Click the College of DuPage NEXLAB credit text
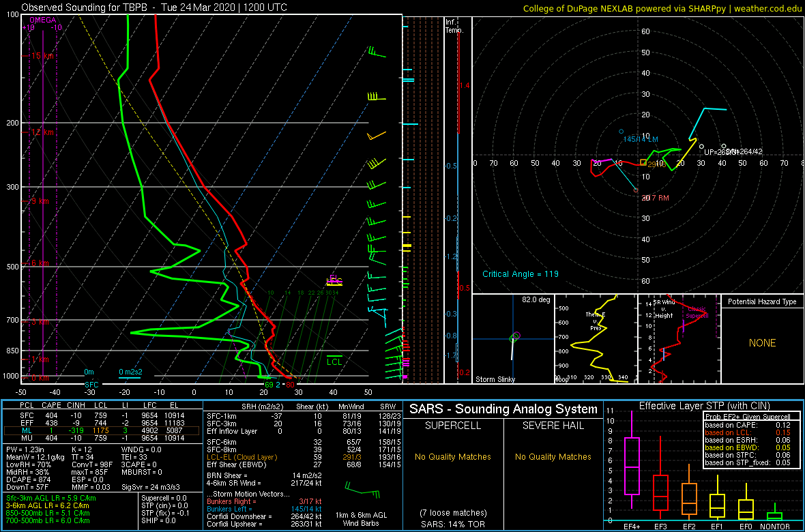The width and height of the screenshot is (805, 532). click(x=662, y=8)
